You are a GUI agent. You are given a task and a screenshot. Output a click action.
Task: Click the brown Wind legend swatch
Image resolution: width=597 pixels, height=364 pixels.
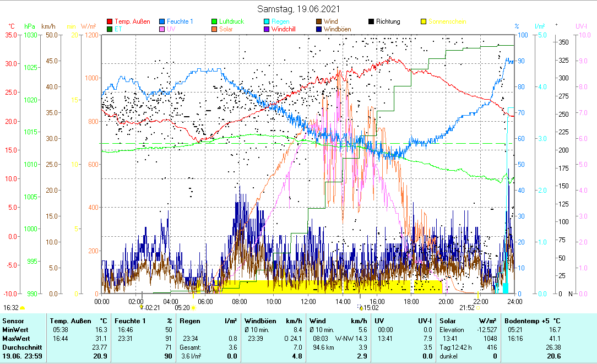(319, 22)
